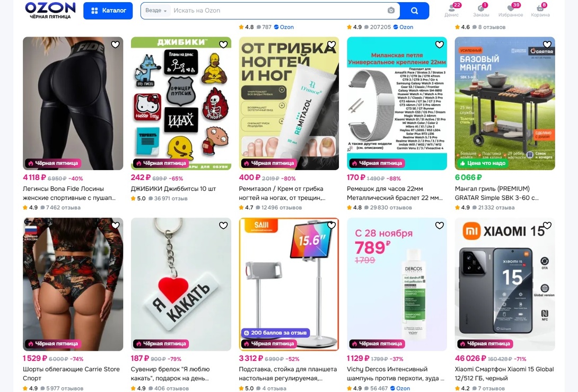This screenshot has width=578, height=392.
Task: Open the Корзина cart icon
Action: (540, 10)
